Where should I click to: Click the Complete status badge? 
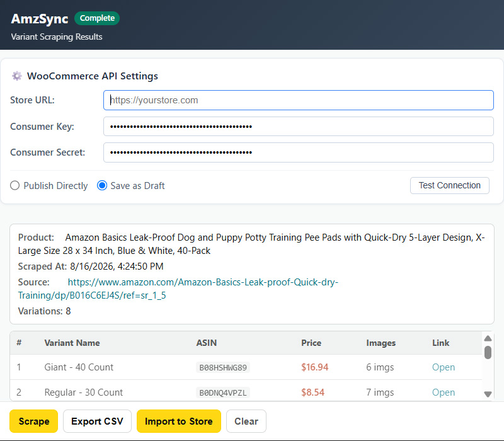(x=97, y=18)
